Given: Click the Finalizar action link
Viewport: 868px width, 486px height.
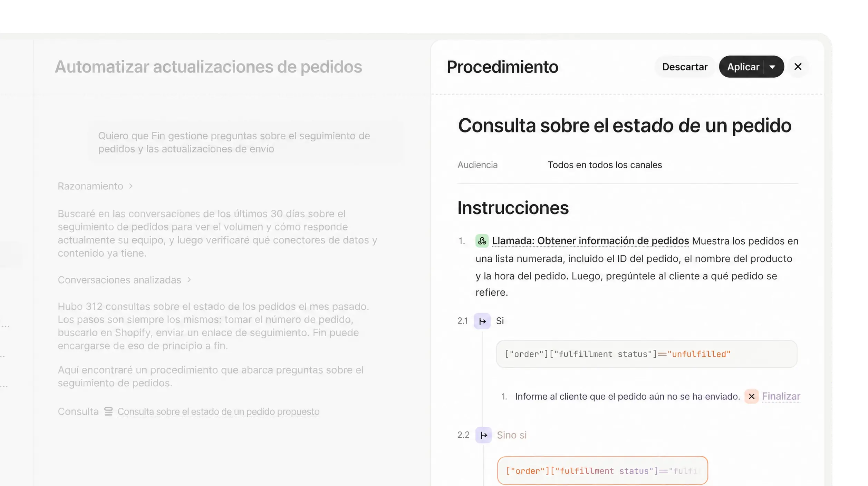Looking at the screenshot, I should [x=781, y=397].
